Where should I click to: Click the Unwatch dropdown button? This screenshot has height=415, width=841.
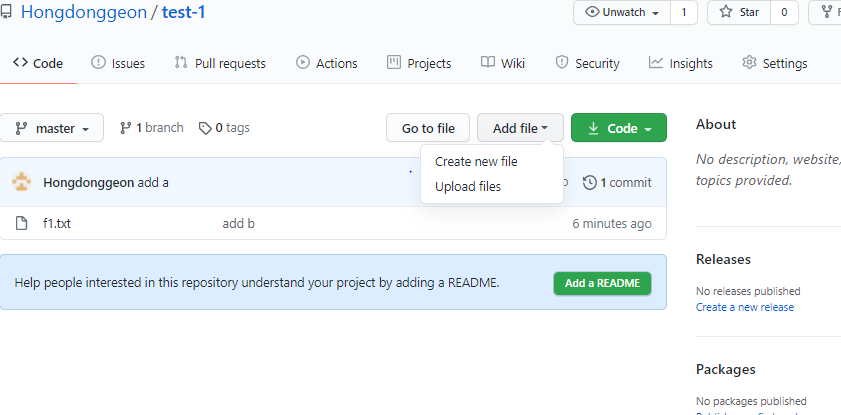click(622, 12)
